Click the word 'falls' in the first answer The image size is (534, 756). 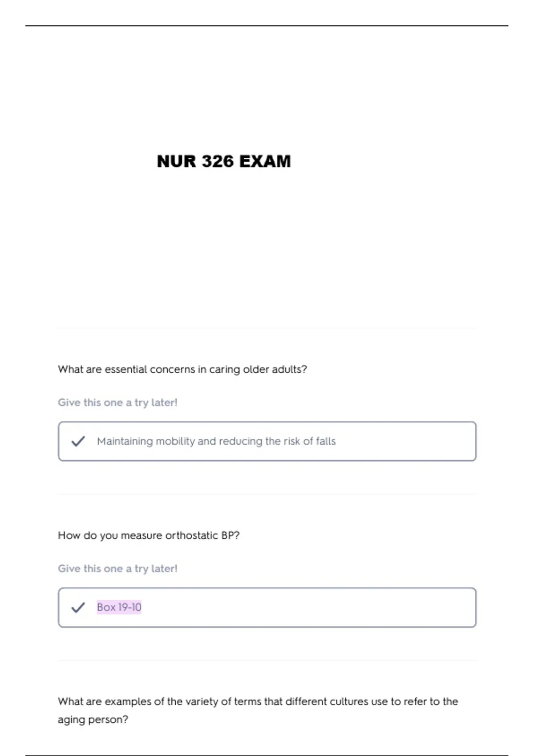[326, 441]
